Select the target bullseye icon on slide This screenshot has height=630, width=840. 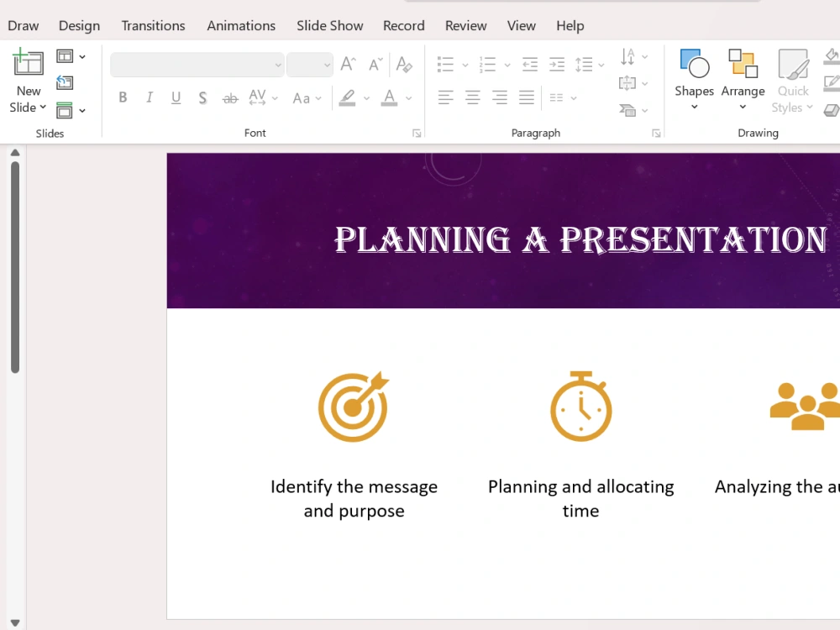354,407
